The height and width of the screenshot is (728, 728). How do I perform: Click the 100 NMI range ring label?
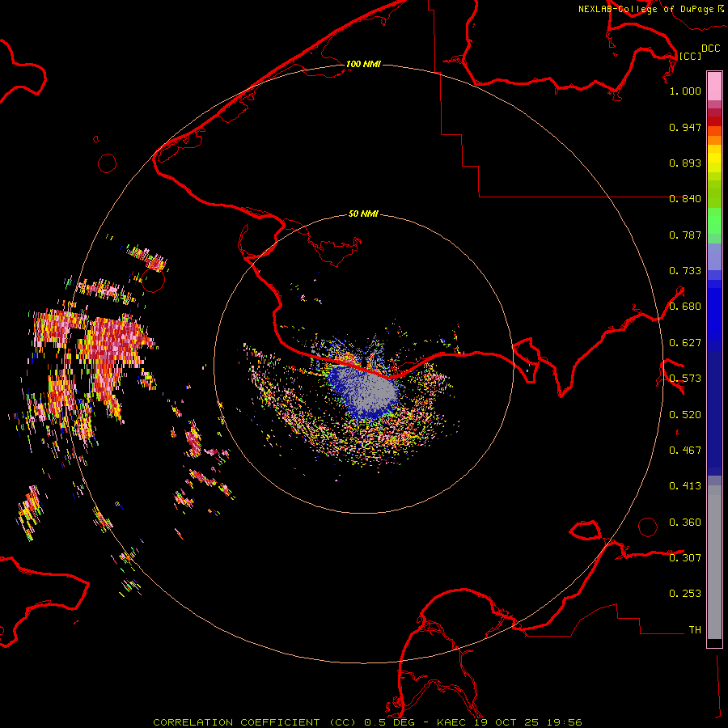(x=363, y=64)
